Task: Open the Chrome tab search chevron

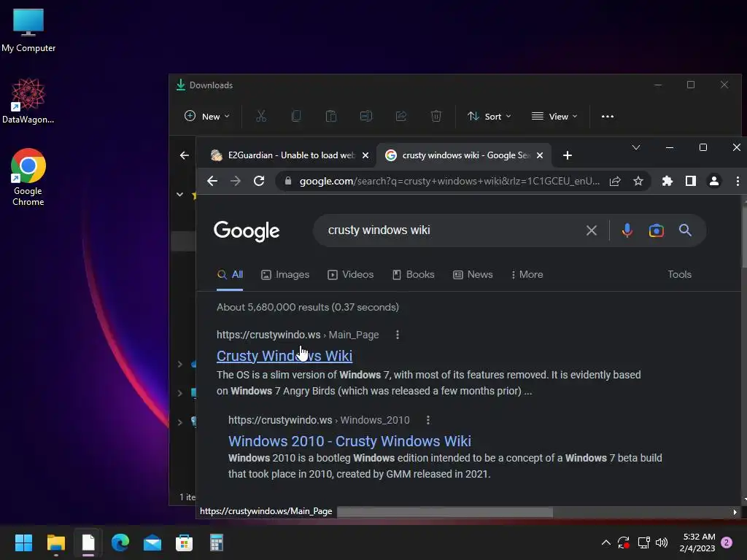Action: [636, 147]
